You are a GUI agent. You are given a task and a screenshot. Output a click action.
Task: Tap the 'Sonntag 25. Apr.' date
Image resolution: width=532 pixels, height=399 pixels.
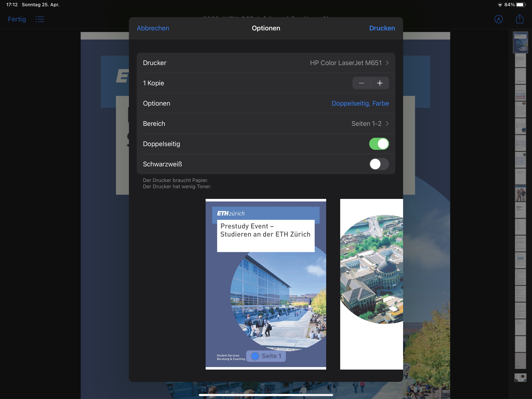40,4
